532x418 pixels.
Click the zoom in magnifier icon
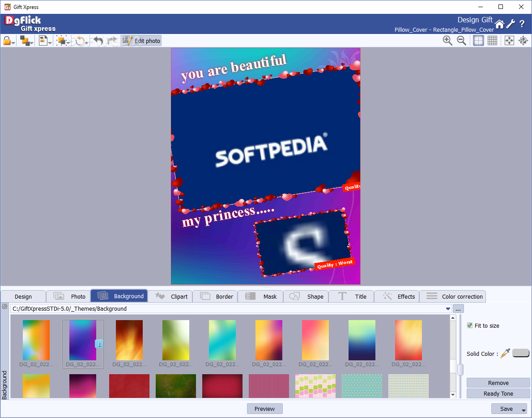click(447, 41)
